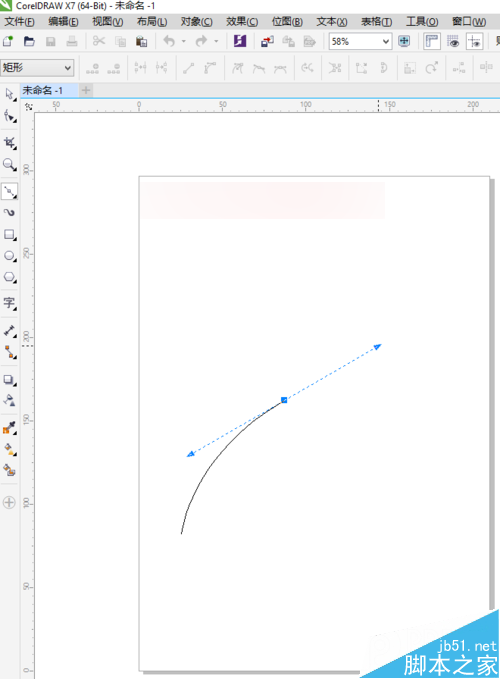This screenshot has height=679, width=500.
Task: Choose the Drop Shadow tool
Action: pos(10,380)
